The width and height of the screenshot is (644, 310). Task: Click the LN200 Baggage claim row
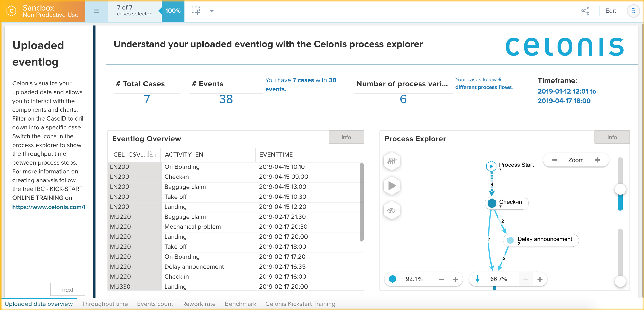tap(234, 187)
